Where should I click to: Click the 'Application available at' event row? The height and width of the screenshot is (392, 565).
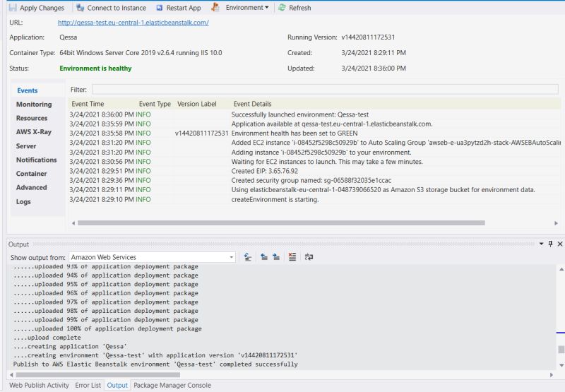pyautogui.click(x=314, y=124)
